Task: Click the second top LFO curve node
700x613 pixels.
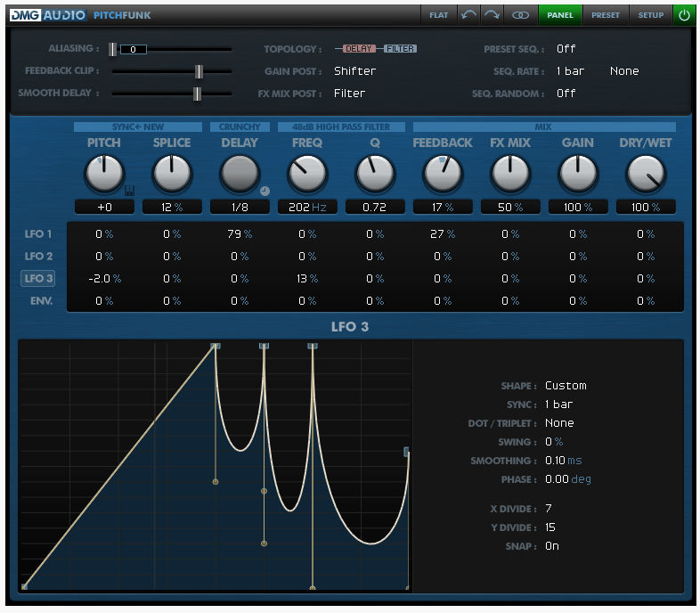Action: (x=265, y=346)
